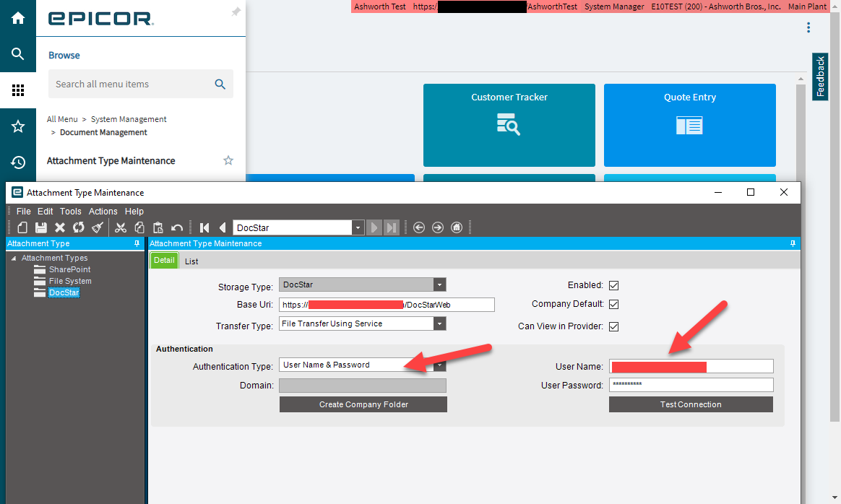
Task: Jump to first record icon
Action: (204, 228)
